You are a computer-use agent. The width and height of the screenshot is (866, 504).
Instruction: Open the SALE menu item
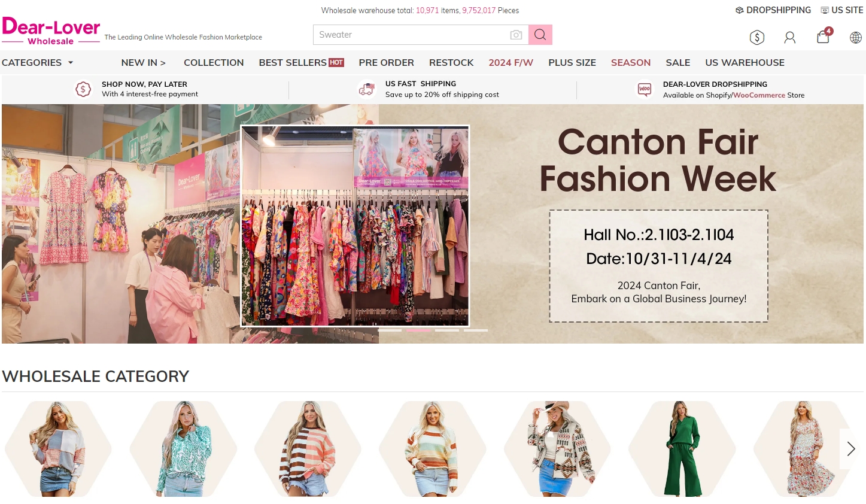[x=678, y=62]
